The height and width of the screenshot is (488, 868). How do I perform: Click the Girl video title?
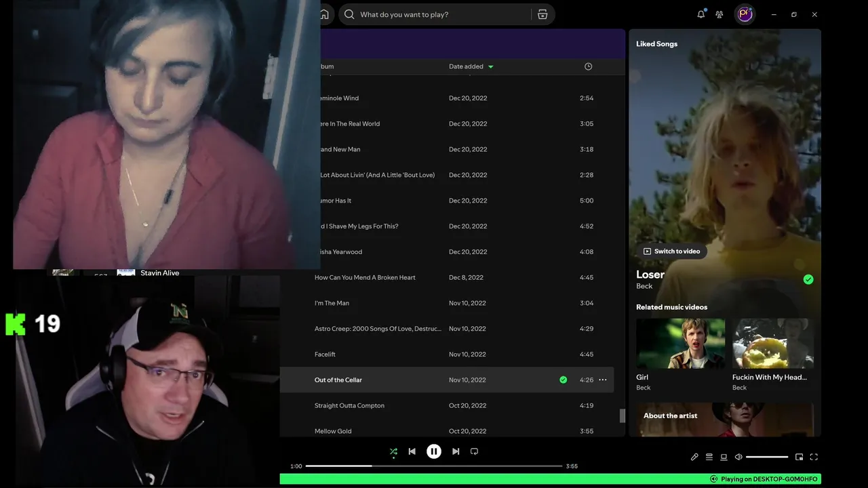(642, 378)
